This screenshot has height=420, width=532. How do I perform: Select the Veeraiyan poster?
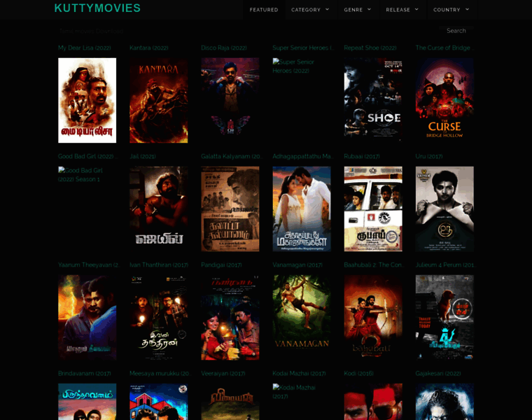tap(230, 402)
